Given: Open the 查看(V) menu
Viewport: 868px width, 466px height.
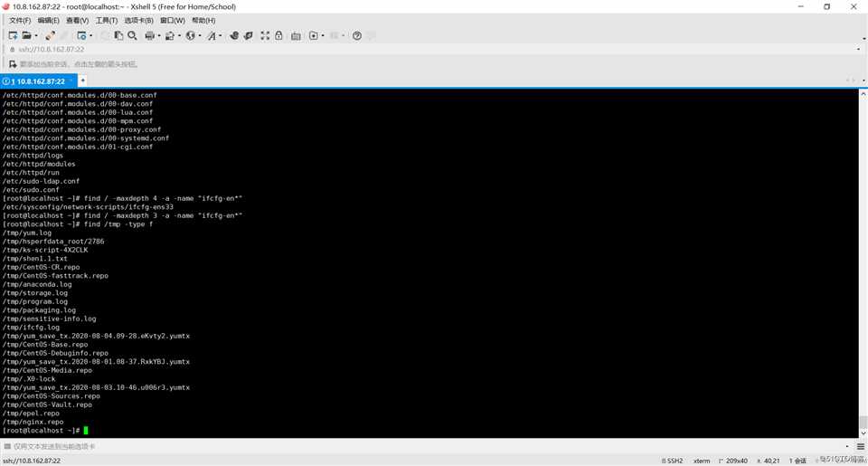Looking at the screenshot, I should coord(78,21).
